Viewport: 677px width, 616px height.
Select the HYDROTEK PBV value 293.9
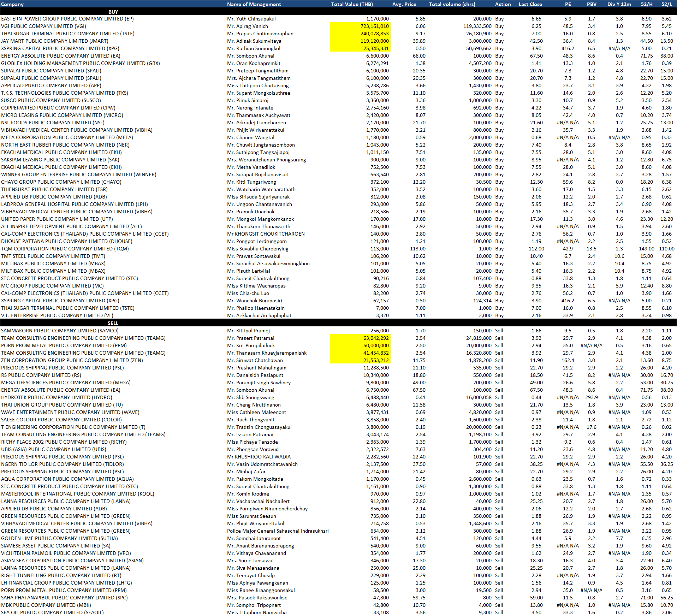click(591, 397)
